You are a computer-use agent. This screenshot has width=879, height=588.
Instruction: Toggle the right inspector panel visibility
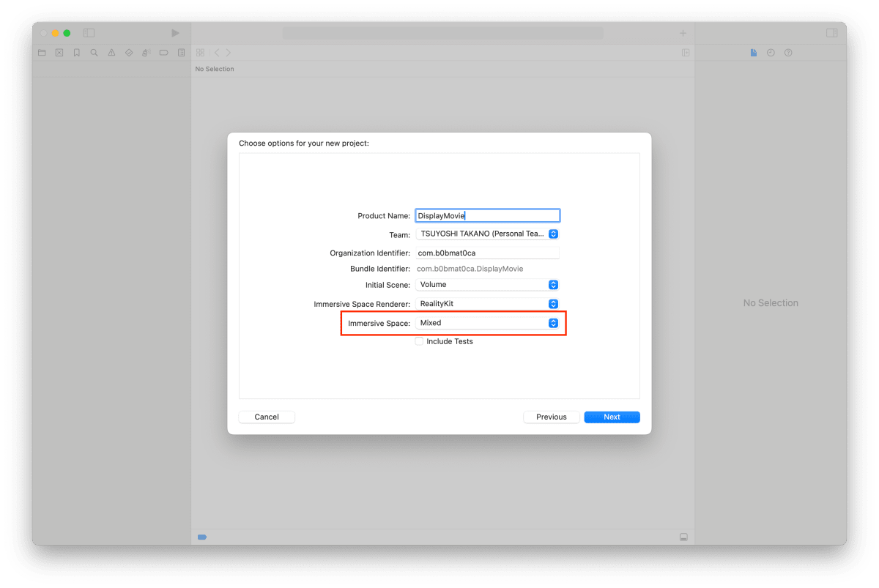tap(832, 32)
